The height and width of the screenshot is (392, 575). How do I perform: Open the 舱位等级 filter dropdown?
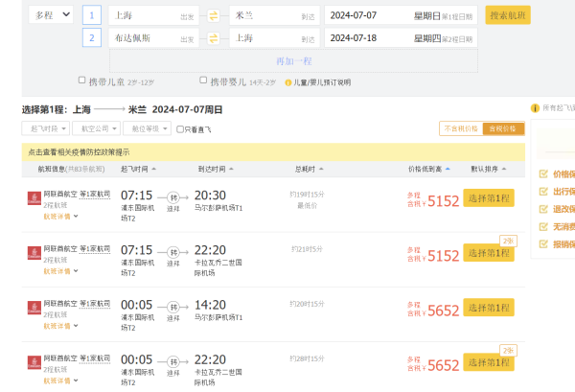(147, 128)
